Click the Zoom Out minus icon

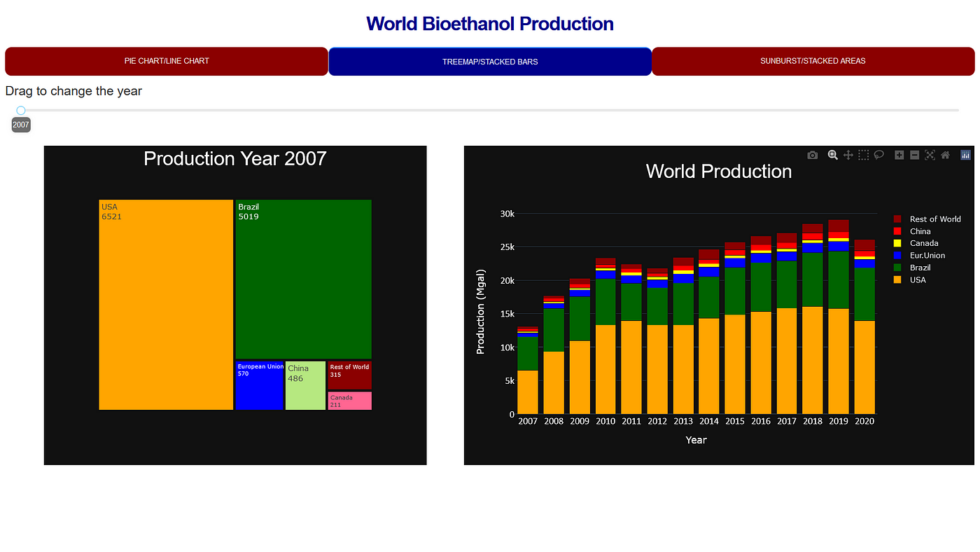pos(914,155)
